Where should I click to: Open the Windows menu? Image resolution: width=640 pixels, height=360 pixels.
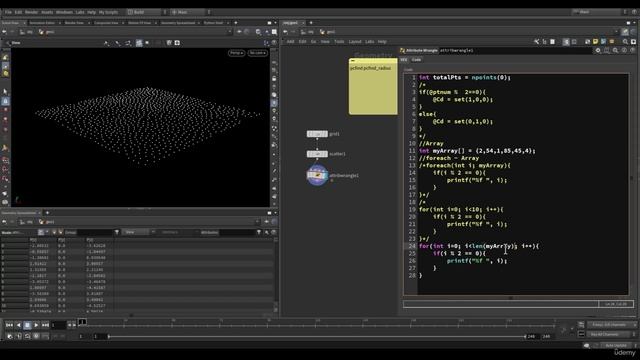coord(64,12)
